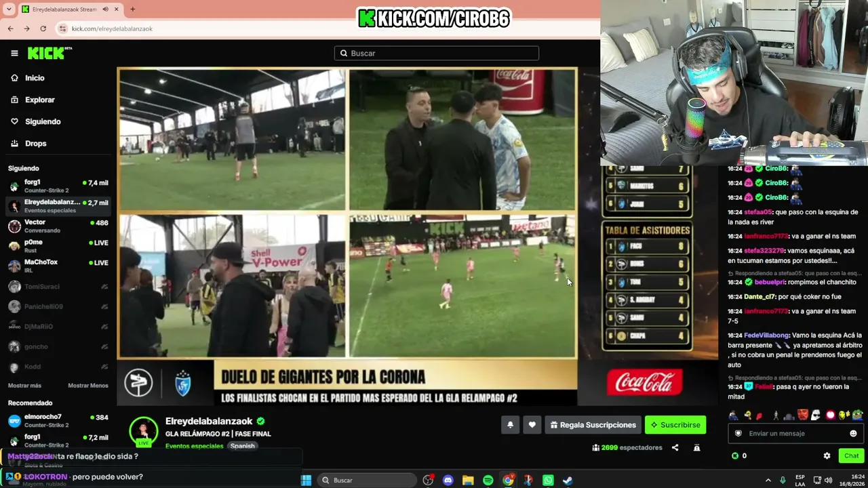Screen dimensions: 868x488
Task: Reload the page with the refresh icon
Action: [43, 28]
